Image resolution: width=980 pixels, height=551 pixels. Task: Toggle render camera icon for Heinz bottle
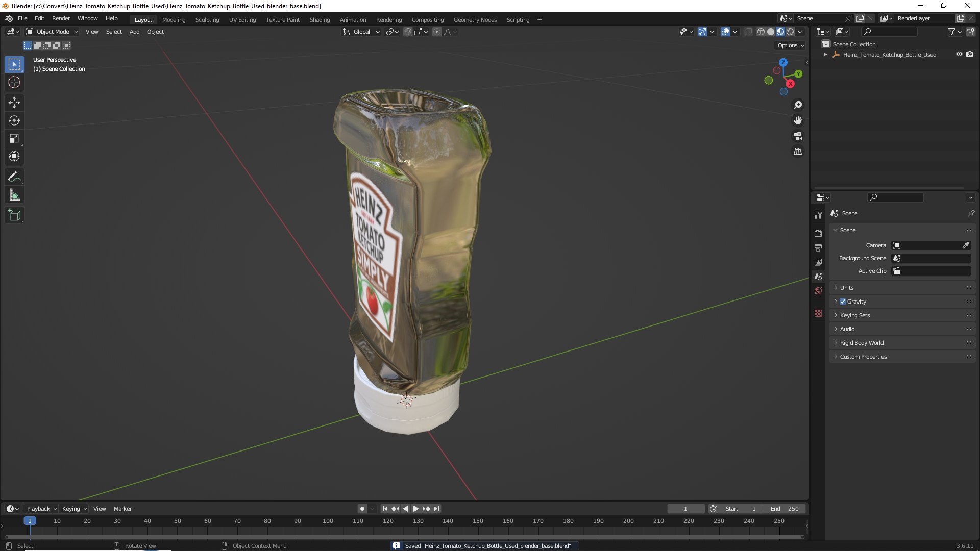point(970,54)
